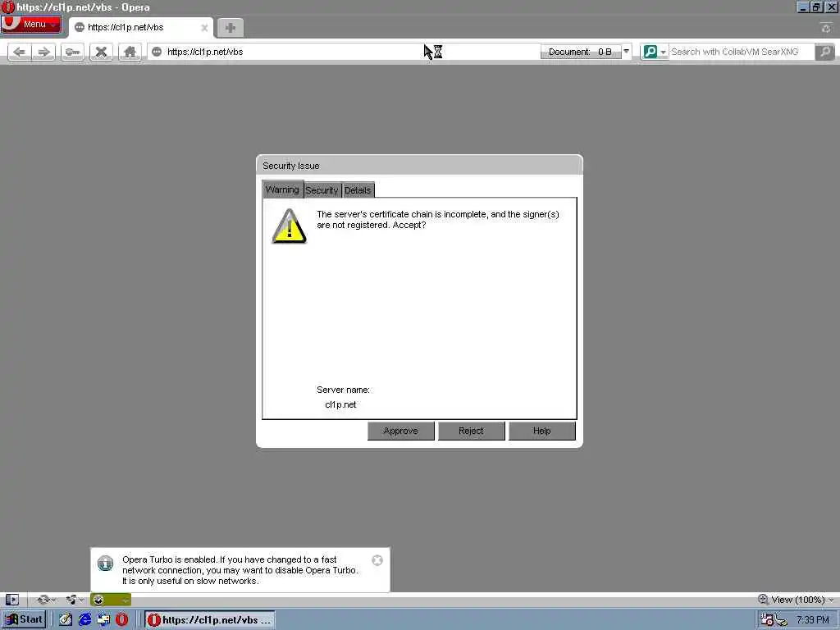
Task: Approve the certificate
Action: (x=400, y=431)
